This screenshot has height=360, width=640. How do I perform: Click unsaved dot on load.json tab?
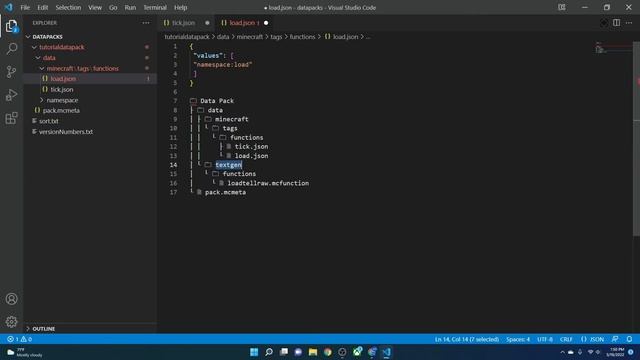point(266,23)
